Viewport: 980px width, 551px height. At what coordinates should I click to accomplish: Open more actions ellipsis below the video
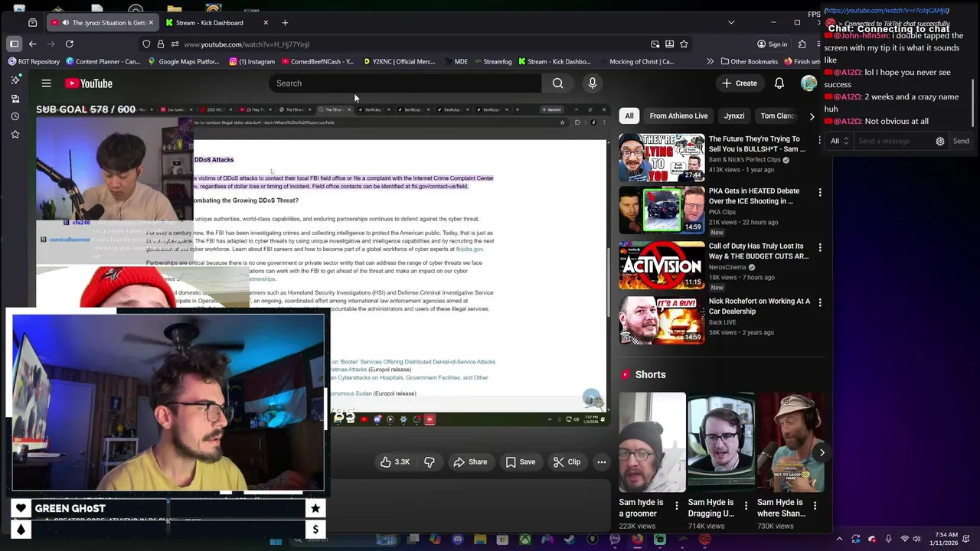point(602,462)
